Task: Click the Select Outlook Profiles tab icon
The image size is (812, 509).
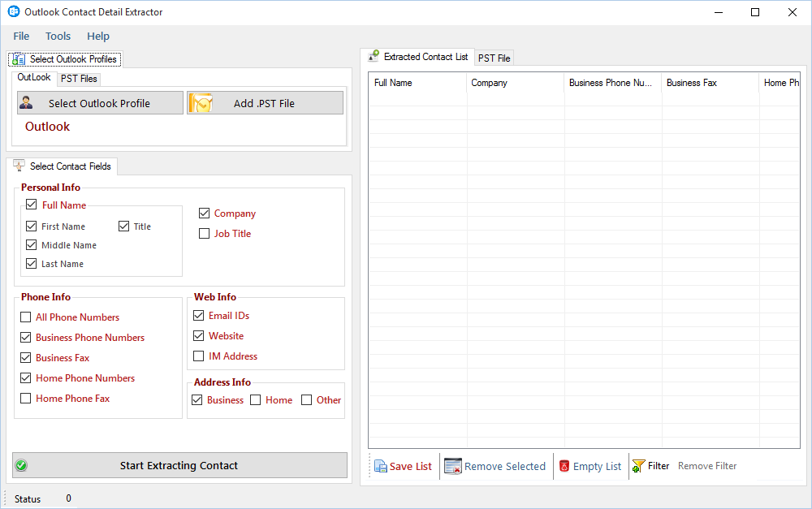Action: pyautogui.click(x=18, y=59)
